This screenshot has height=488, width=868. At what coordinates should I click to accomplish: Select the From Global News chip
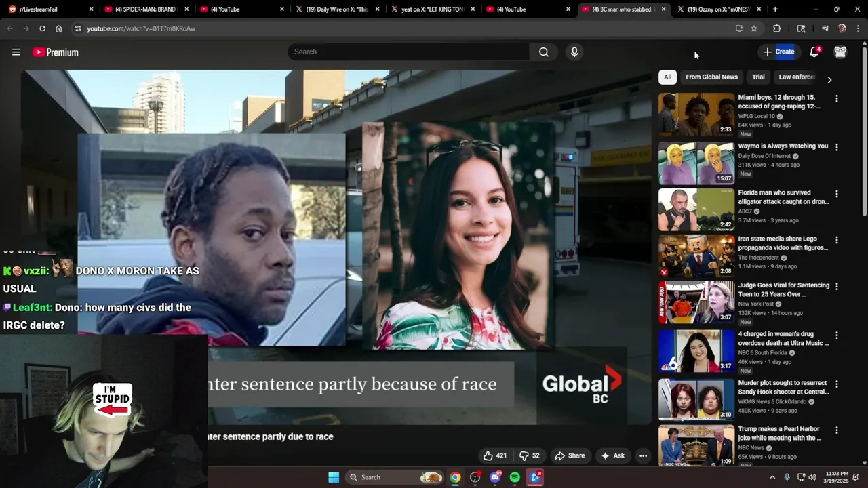711,77
